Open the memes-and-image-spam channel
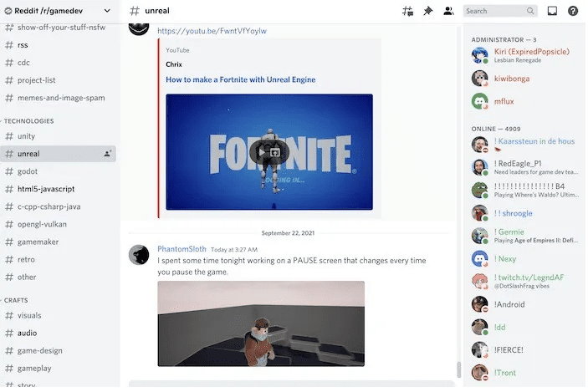Screen dimensions: 588x392 pos(58,98)
